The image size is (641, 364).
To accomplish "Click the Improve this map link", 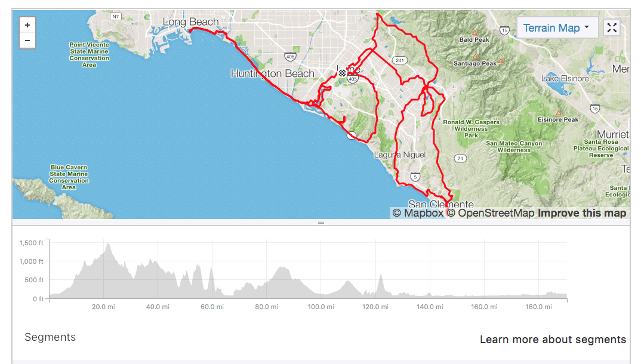I will click(x=582, y=213).
